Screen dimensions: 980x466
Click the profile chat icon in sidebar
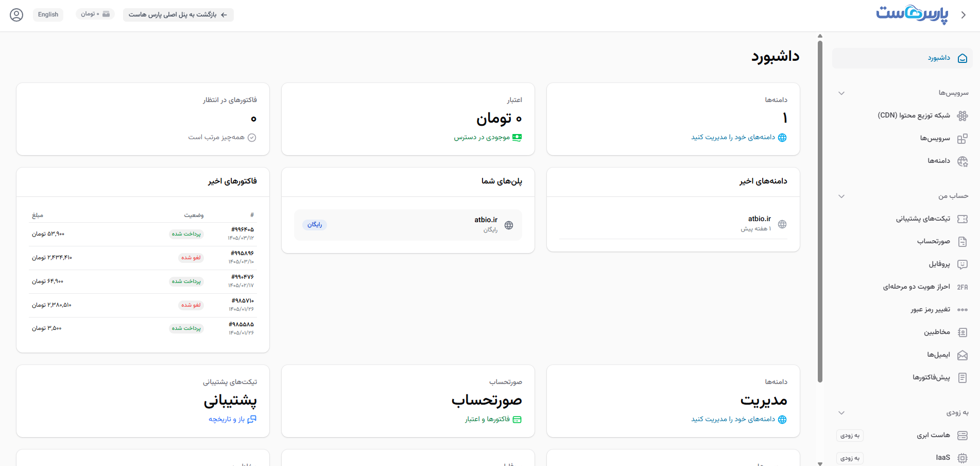point(962,264)
